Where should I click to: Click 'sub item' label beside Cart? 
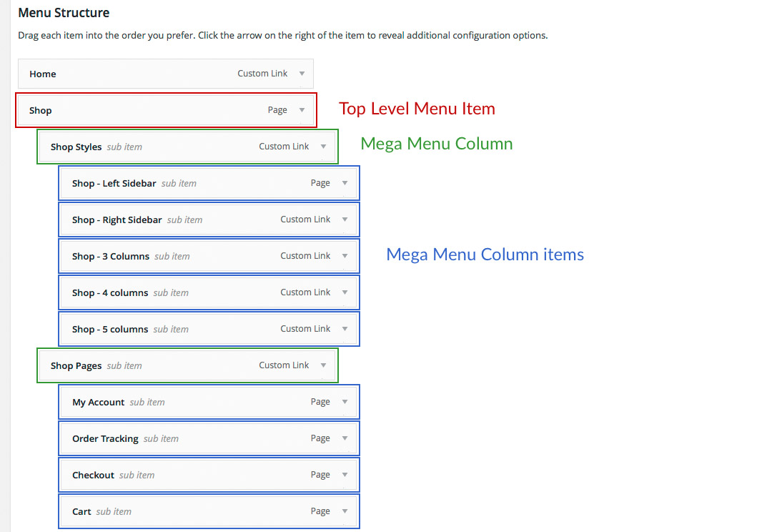114,511
